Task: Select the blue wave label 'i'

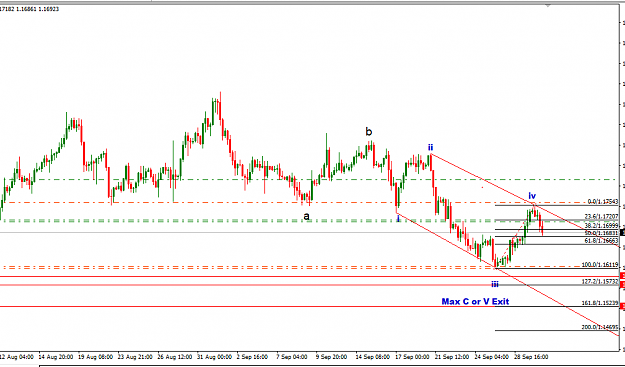Action: click(398, 218)
